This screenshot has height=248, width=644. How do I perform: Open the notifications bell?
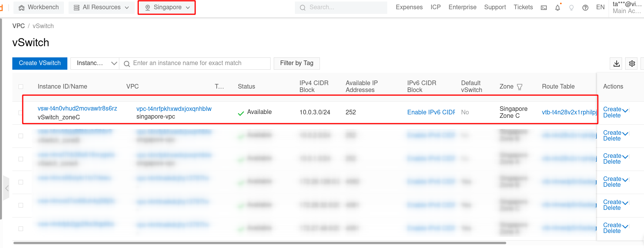click(557, 8)
